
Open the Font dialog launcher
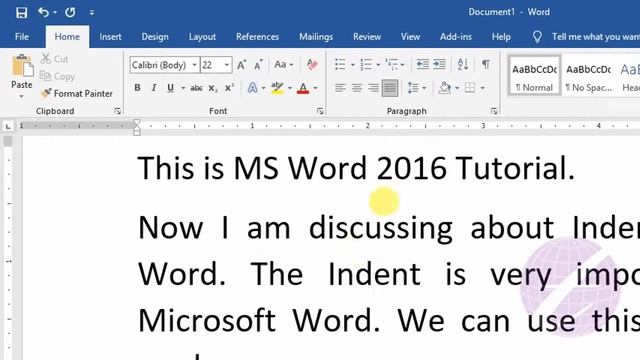pyautogui.click(x=320, y=111)
